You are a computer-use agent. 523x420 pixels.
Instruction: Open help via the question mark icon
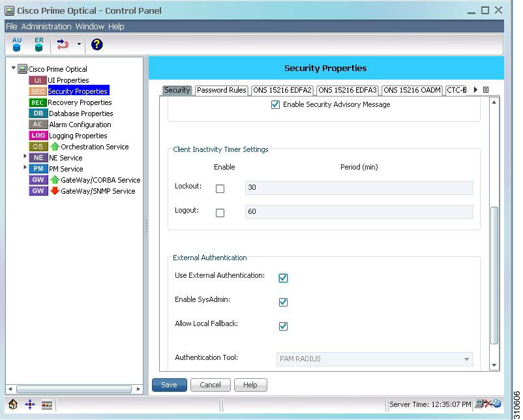pyautogui.click(x=97, y=44)
